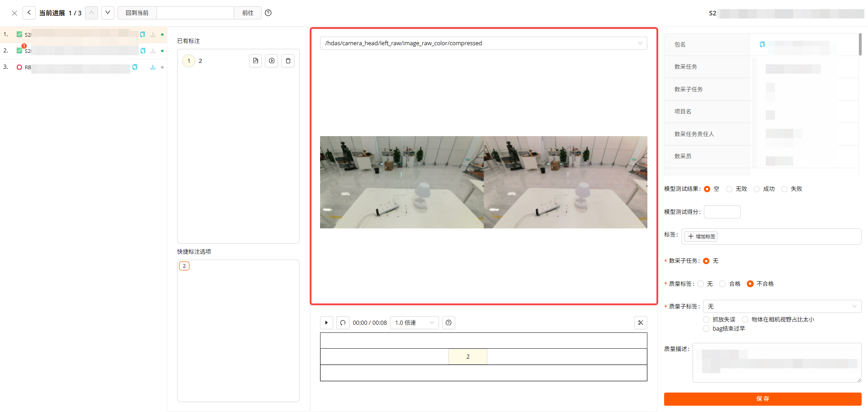Check the 抓放失误 option
The height and width of the screenshot is (412, 868).
tap(706, 320)
